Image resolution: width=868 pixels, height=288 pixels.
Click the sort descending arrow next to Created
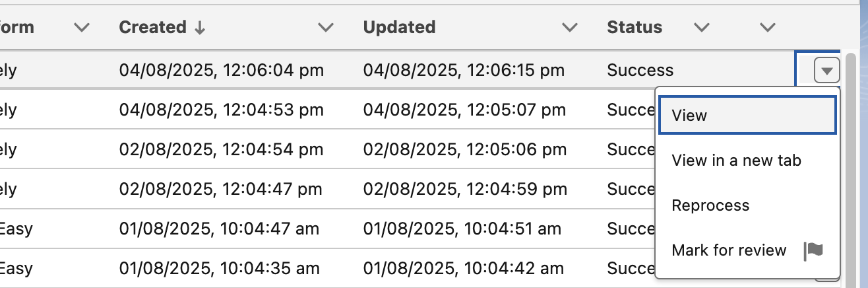click(x=198, y=28)
